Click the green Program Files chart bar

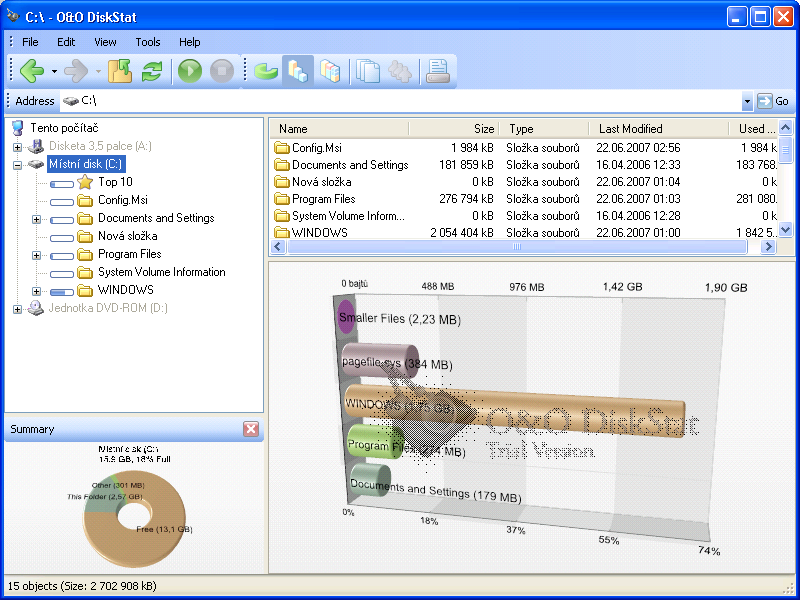[x=376, y=442]
